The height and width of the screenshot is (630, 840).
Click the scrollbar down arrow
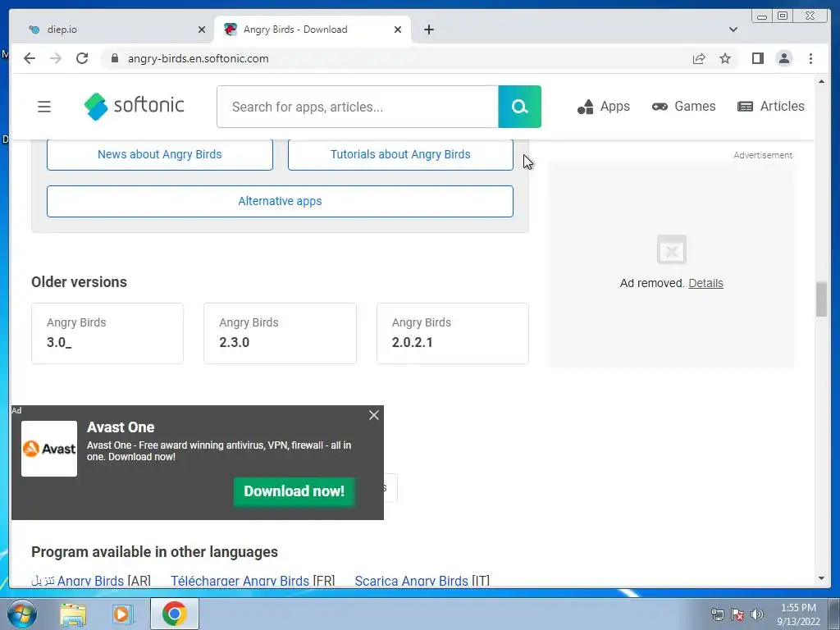pyautogui.click(x=821, y=578)
